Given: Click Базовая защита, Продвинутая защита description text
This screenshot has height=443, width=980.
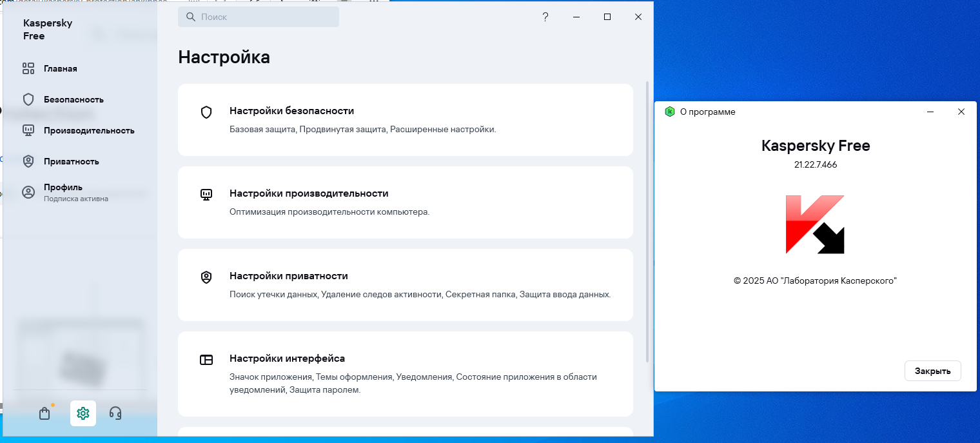Looking at the screenshot, I should (x=363, y=129).
